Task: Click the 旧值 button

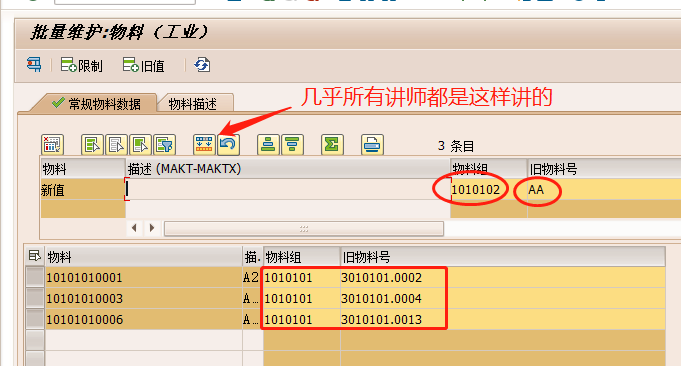Action: [143, 66]
